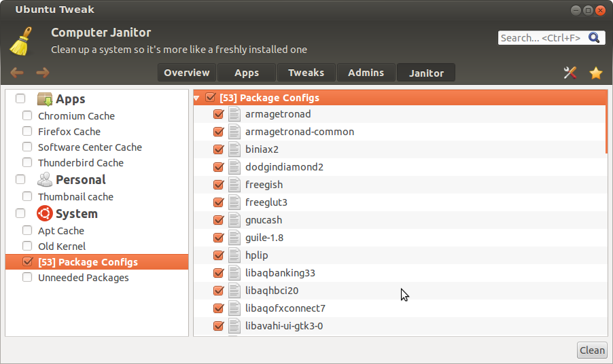
Task: Click the magnifier icon in search box
Action: pyautogui.click(x=594, y=38)
